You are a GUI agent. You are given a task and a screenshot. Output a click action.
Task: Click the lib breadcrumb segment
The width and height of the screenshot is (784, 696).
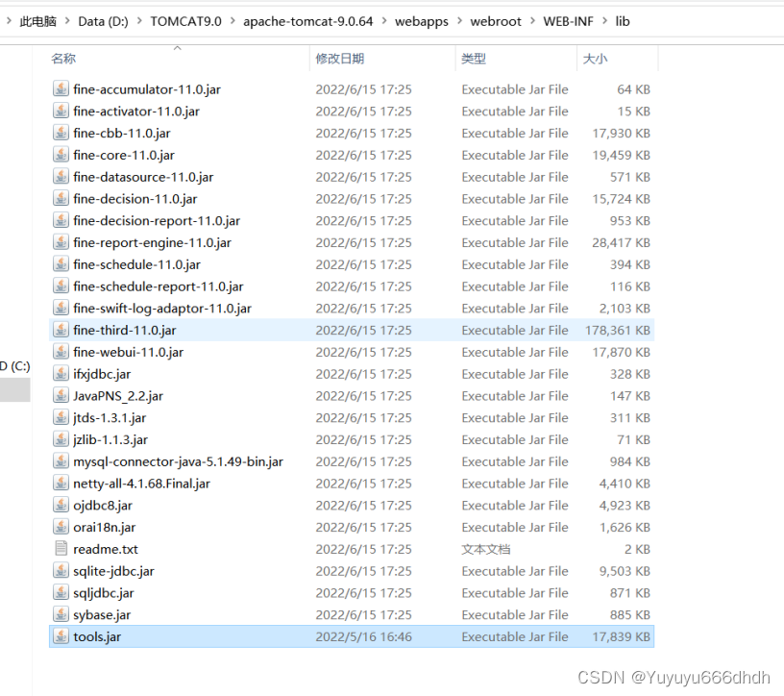coord(623,21)
